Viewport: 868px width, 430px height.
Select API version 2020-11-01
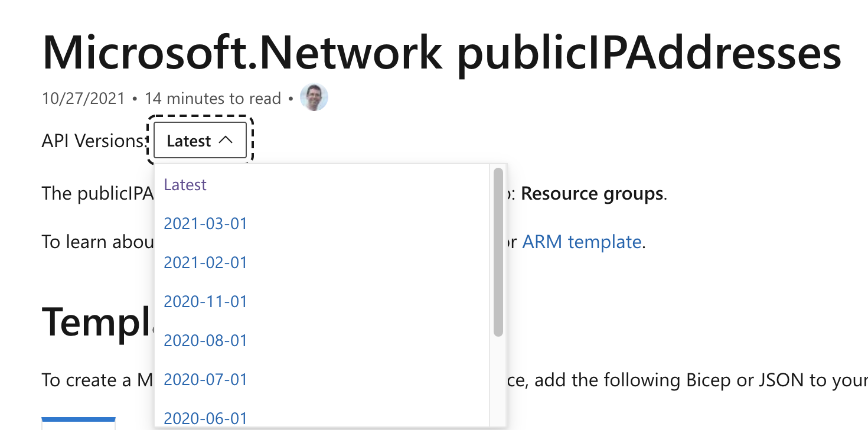205,301
